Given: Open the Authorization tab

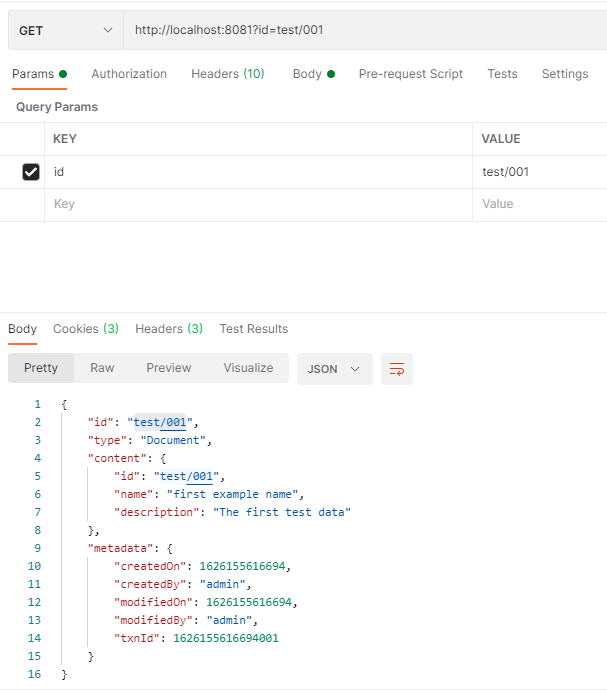Looking at the screenshot, I should pyautogui.click(x=129, y=74).
